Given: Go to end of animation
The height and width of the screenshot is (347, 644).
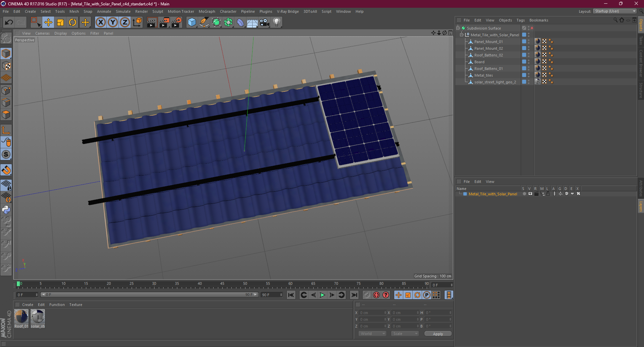Looking at the screenshot, I should (x=354, y=295).
